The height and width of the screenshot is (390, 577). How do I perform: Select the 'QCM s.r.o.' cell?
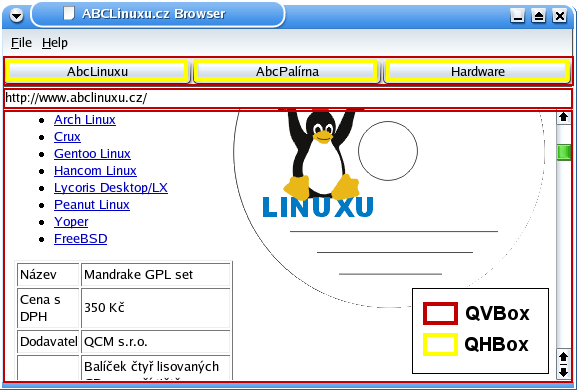[x=156, y=342]
